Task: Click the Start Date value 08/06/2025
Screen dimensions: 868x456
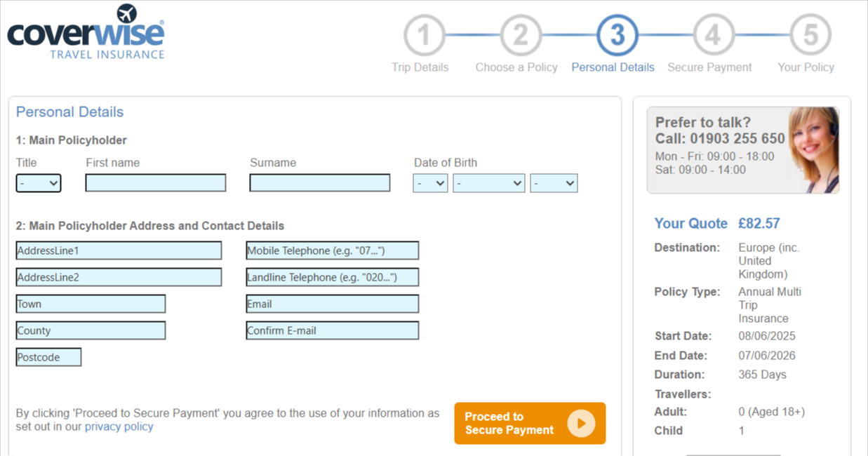Action: [767, 336]
